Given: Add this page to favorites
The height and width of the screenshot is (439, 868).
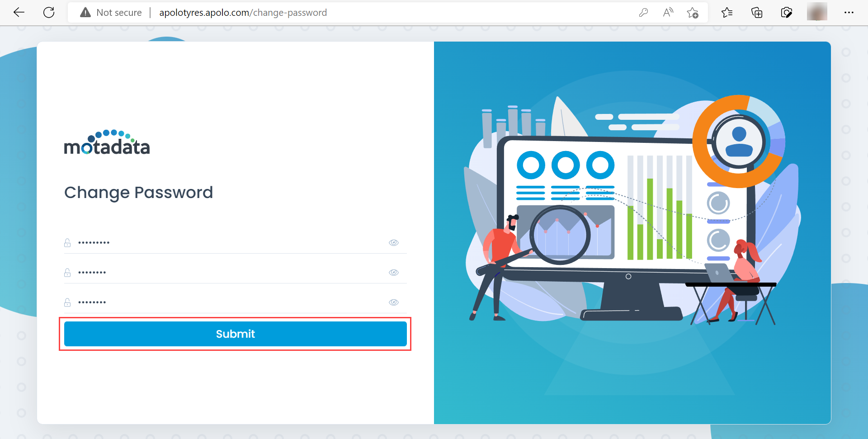Looking at the screenshot, I should point(692,13).
